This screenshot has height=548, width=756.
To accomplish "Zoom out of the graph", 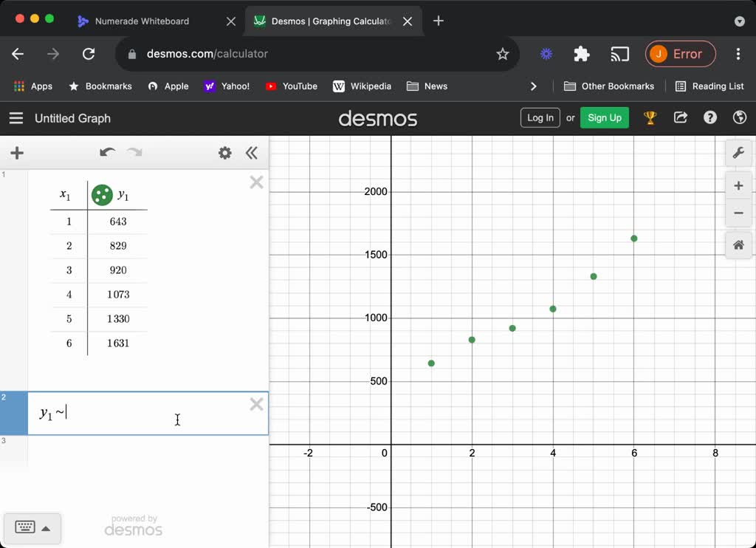I will pos(738,213).
